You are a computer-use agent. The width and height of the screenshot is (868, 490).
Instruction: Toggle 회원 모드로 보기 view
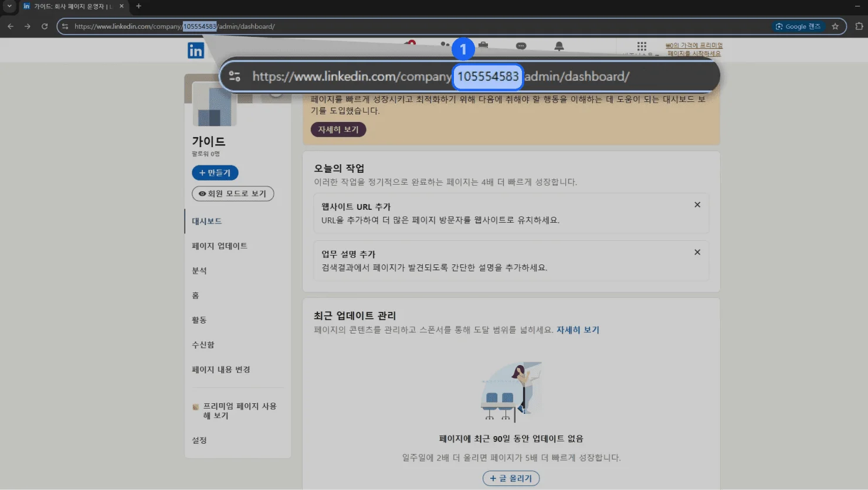tap(233, 193)
